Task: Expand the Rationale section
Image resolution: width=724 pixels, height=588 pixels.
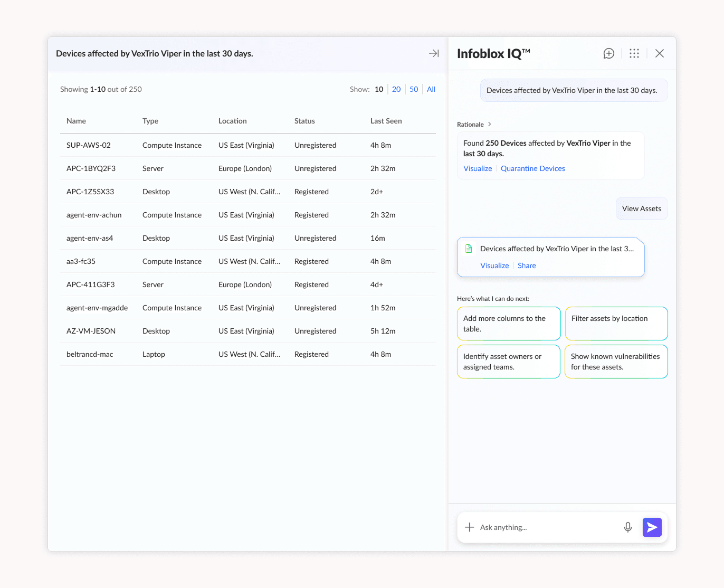Action: [474, 125]
